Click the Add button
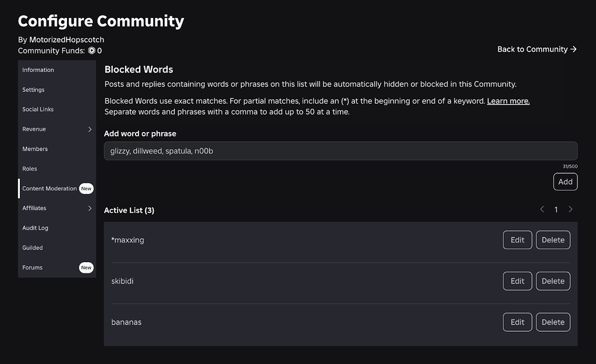 [x=565, y=181]
